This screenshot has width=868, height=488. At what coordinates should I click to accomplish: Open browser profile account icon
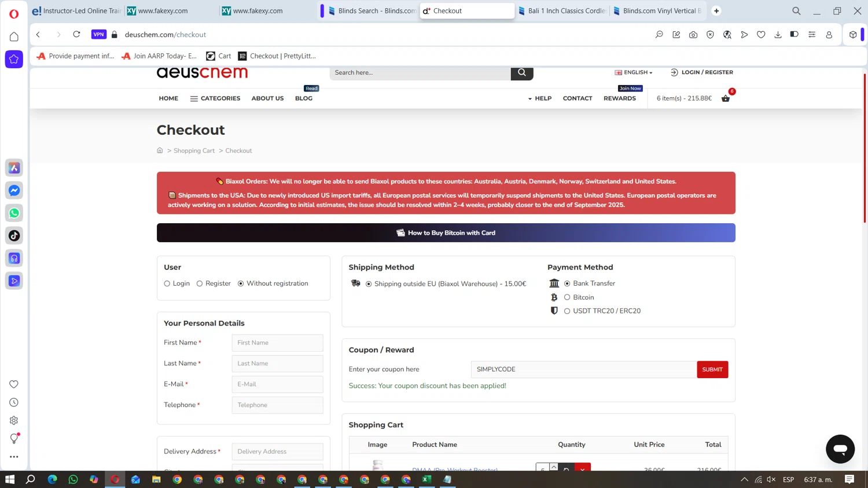pyautogui.click(x=829, y=35)
